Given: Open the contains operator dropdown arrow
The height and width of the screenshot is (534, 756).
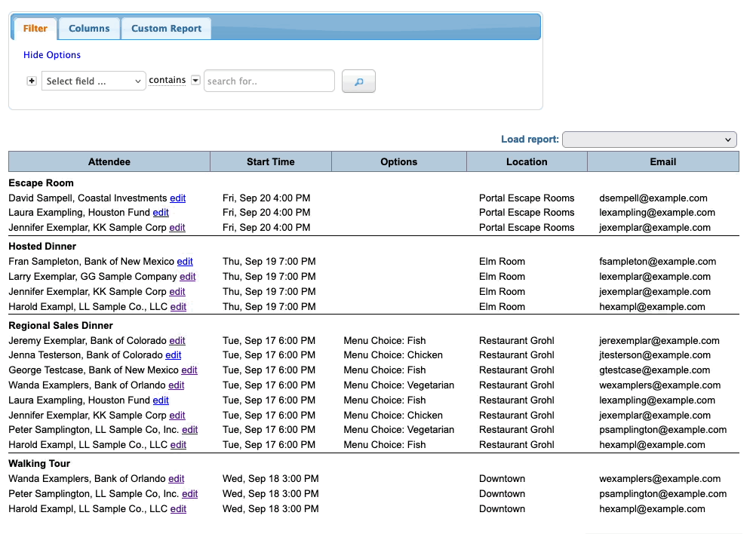Looking at the screenshot, I should coord(195,81).
